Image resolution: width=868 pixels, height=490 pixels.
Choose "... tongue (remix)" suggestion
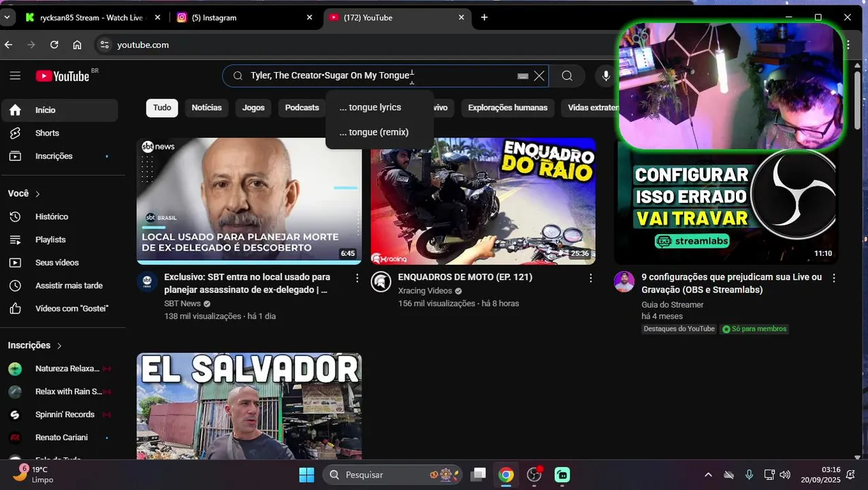[379, 132]
